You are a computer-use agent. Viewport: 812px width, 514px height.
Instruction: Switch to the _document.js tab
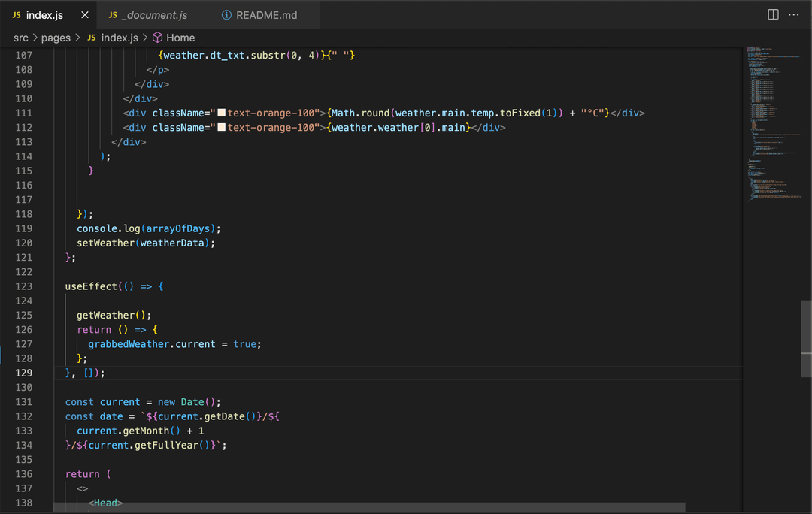tap(154, 15)
